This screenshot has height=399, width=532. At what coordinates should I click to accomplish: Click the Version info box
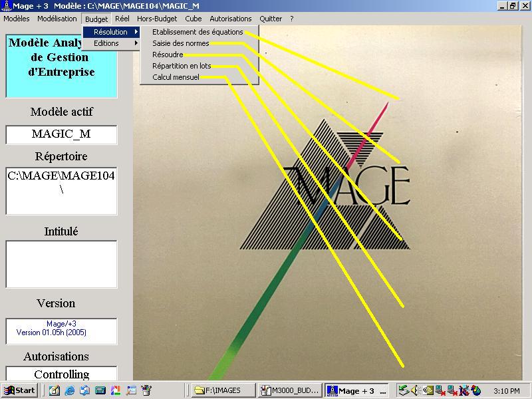coord(61,331)
